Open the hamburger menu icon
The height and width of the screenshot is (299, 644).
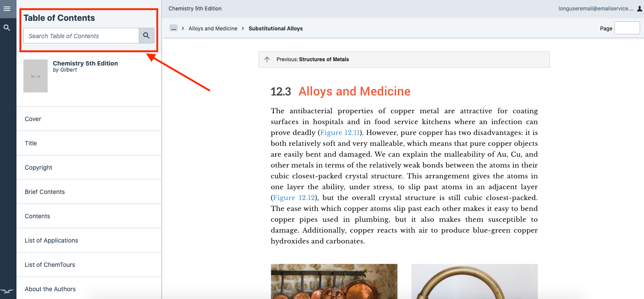[7, 9]
